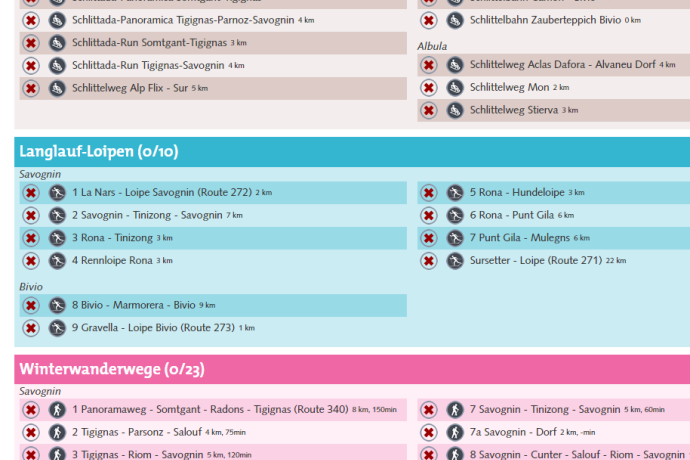Click sledding icon beside Schlittelweg Stierva
This screenshot has width=690, height=460.
(x=455, y=110)
